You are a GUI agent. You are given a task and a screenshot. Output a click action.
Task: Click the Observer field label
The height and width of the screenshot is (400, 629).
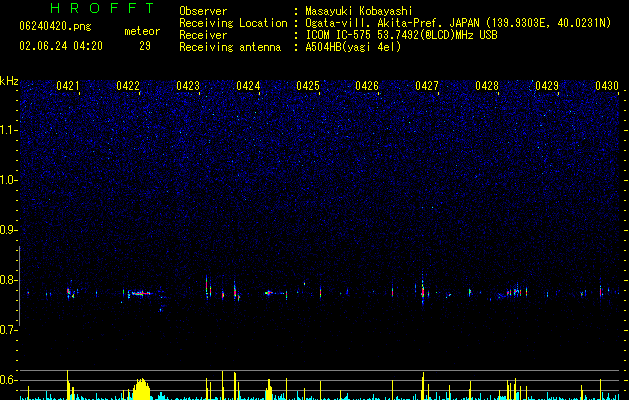point(203,11)
